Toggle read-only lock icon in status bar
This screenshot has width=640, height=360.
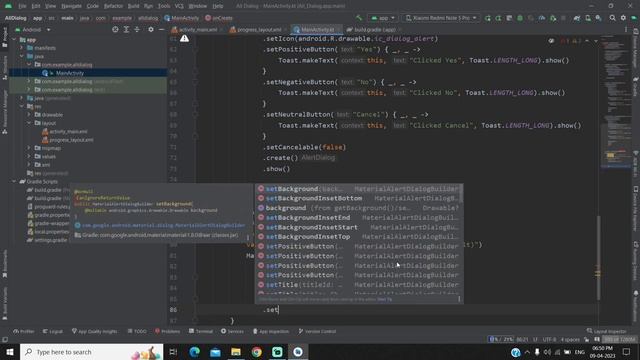[587, 340]
